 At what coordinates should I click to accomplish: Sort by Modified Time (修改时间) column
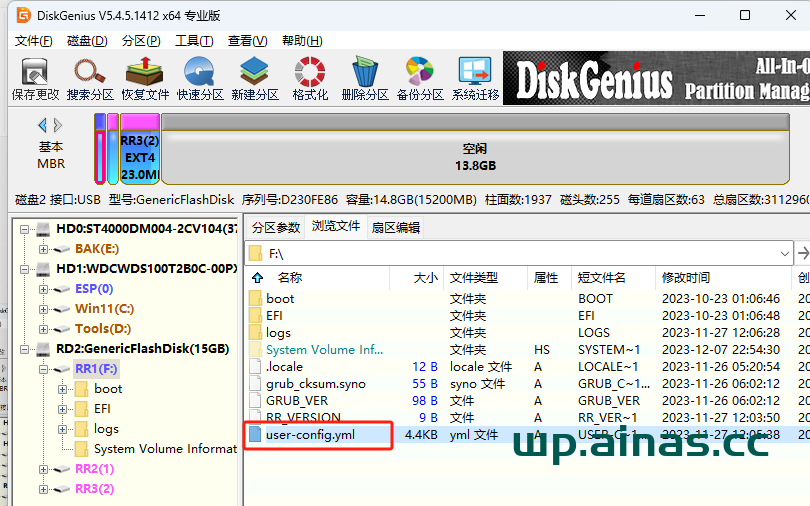[x=686, y=278]
